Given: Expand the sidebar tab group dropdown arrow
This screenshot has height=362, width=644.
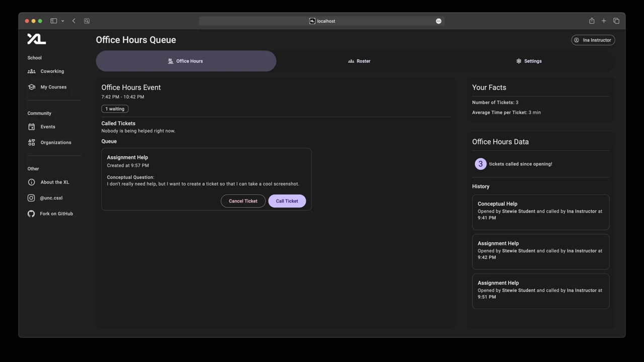Looking at the screenshot, I should tap(62, 21).
